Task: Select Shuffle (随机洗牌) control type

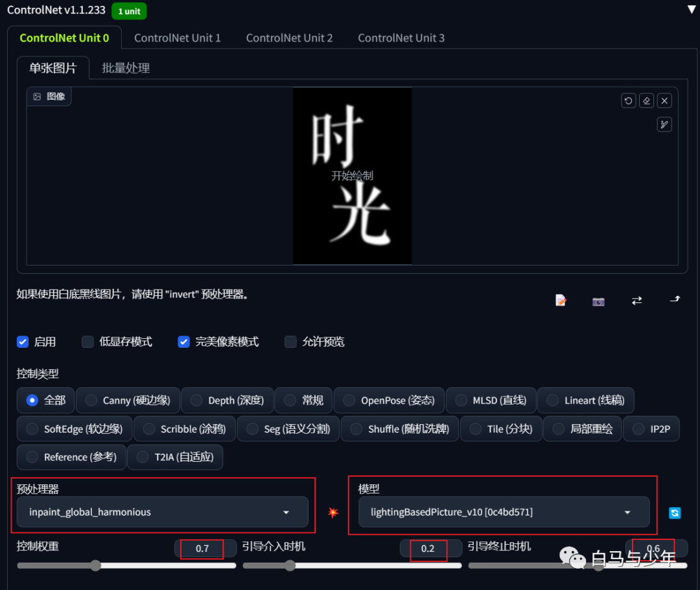Action: (x=399, y=429)
